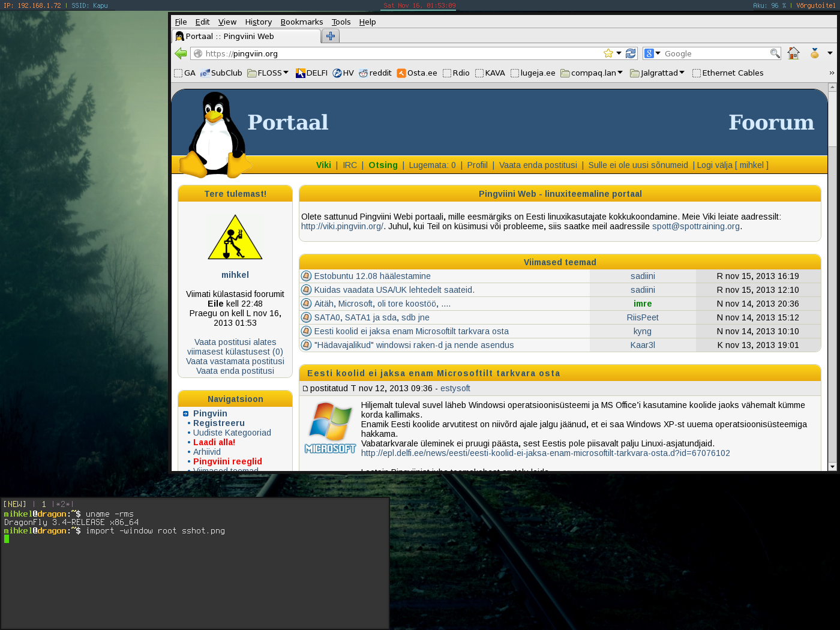Click the green back arrow button
Viewport: 840px width, 630px height.
[x=181, y=53]
